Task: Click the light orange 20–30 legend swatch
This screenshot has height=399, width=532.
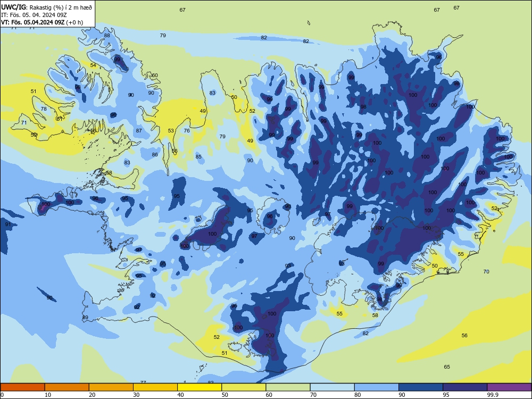Action: 111,387
